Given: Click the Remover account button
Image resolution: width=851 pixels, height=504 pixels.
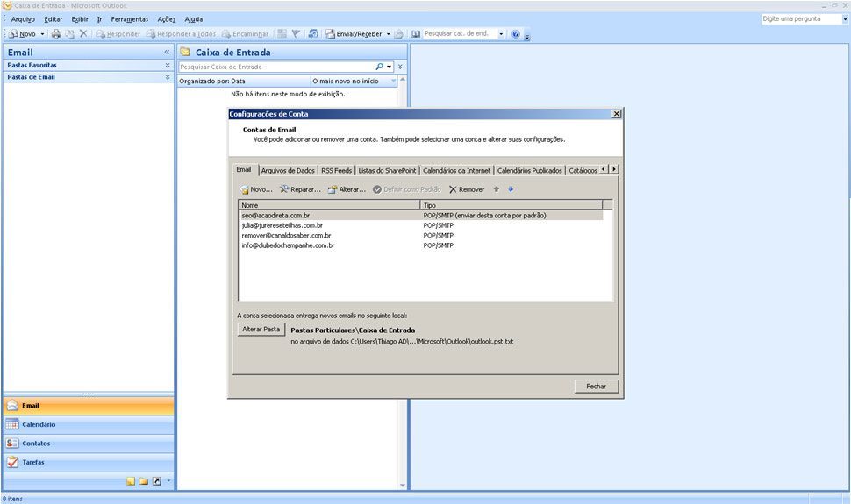Looking at the screenshot, I should [x=466, y=189].
